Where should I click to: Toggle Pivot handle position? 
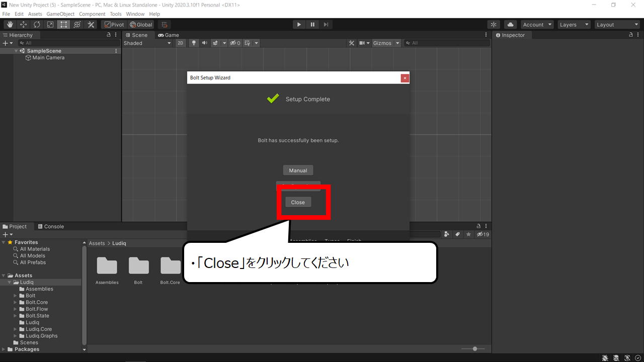(114, 25)
